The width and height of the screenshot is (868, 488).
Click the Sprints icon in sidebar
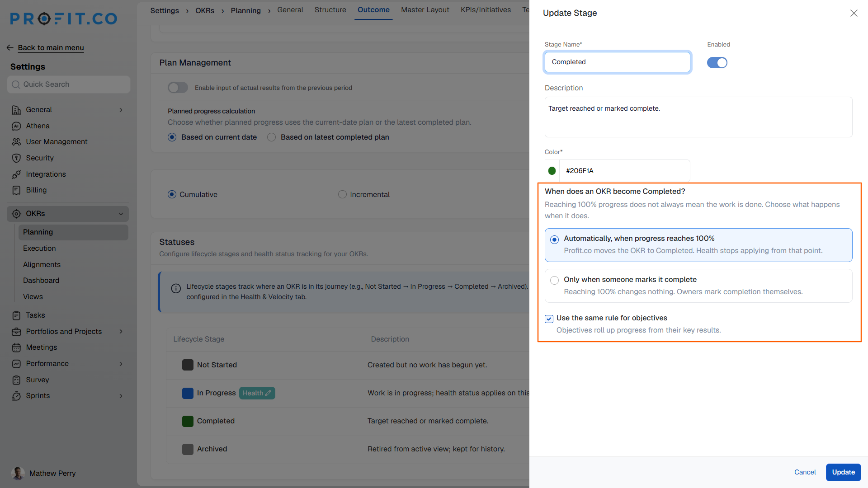(x=16, y=396)
